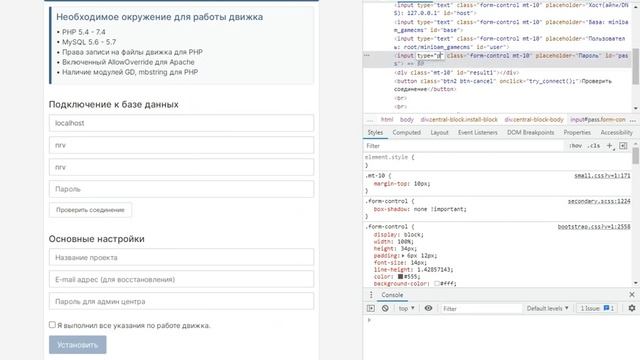Focus the Название проекта field

181,258
